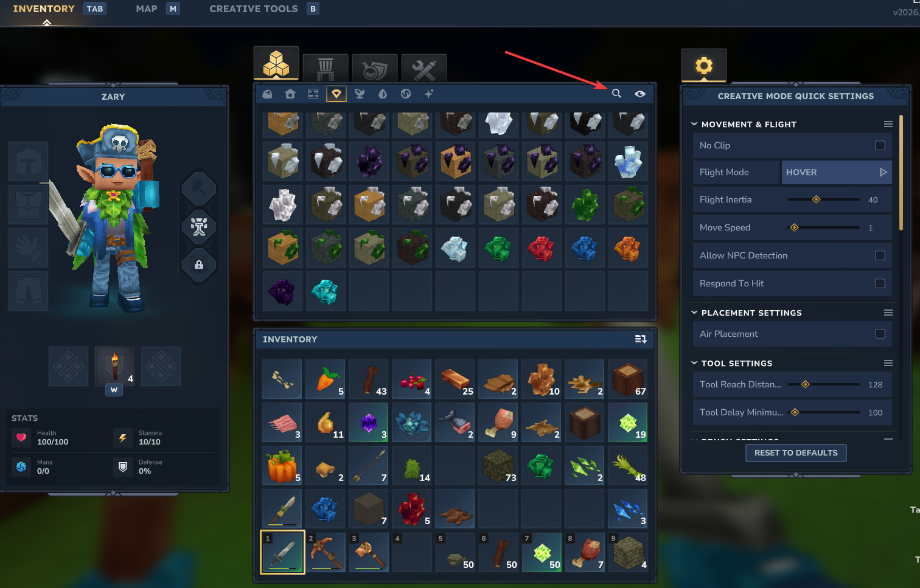Click the orange gear quick settings icon
This screenshot has height=588, width=920.
704,65
